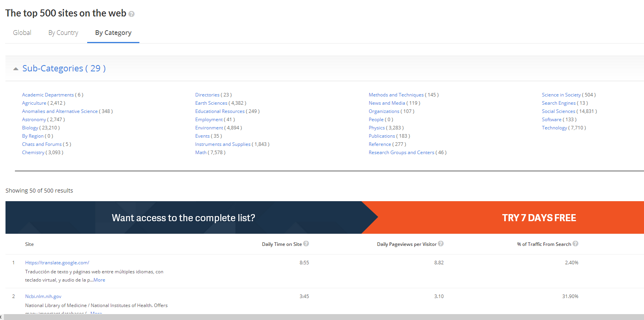The image size is (644, 320).
Task: Open the Earth Sciences sub-category
Action: (211, 103)
